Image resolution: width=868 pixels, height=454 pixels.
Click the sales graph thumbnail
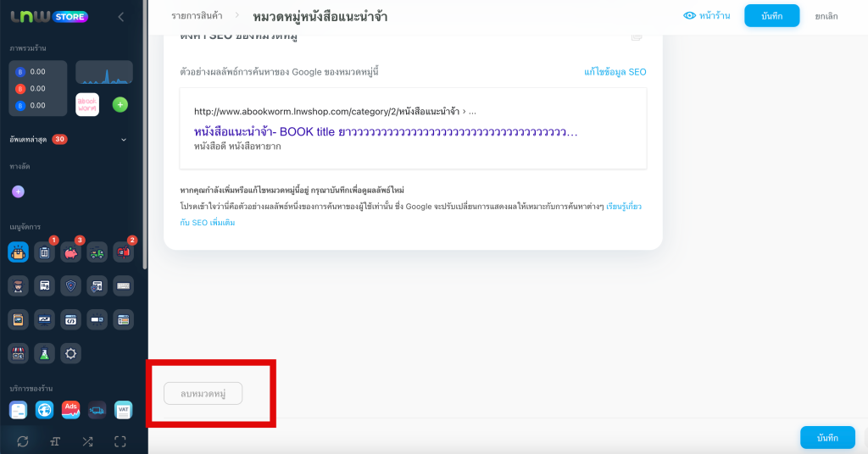104,73
